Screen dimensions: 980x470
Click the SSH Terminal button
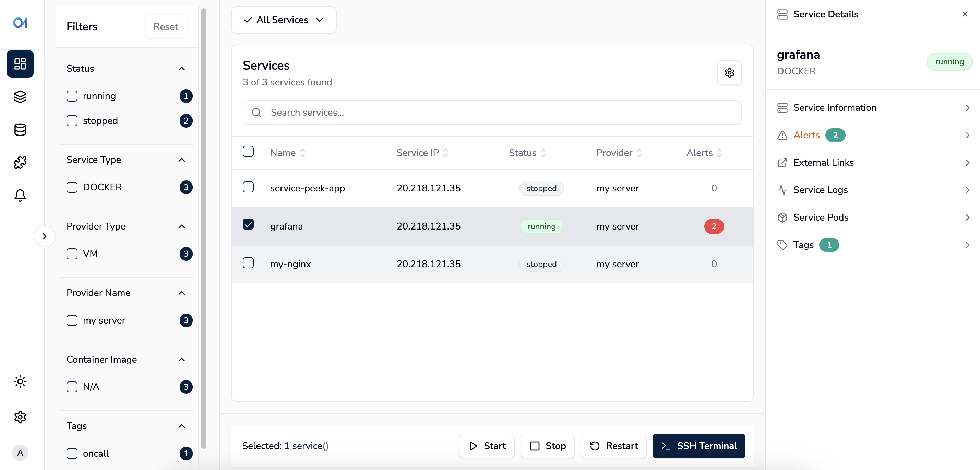(x=698, y=446)
